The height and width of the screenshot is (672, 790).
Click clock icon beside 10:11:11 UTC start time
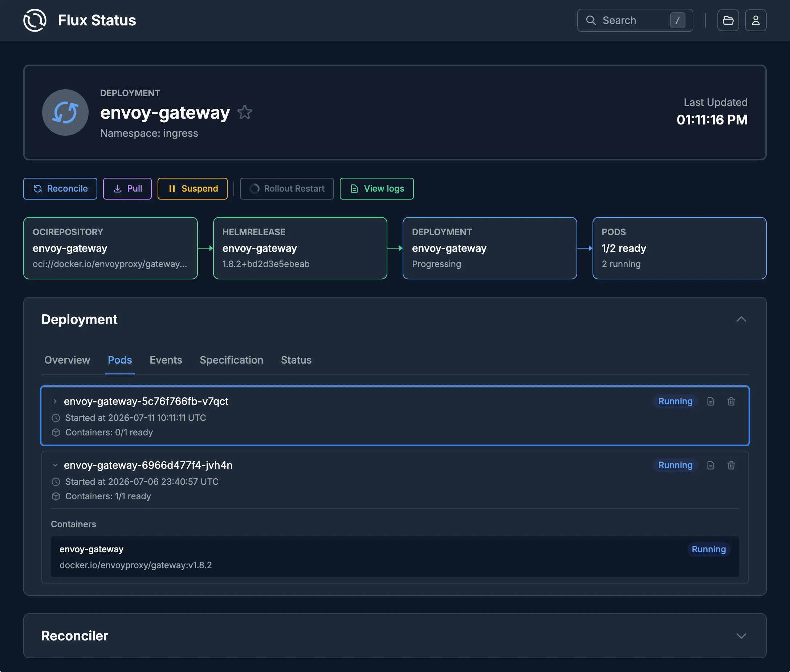click(x=56, y=418)
